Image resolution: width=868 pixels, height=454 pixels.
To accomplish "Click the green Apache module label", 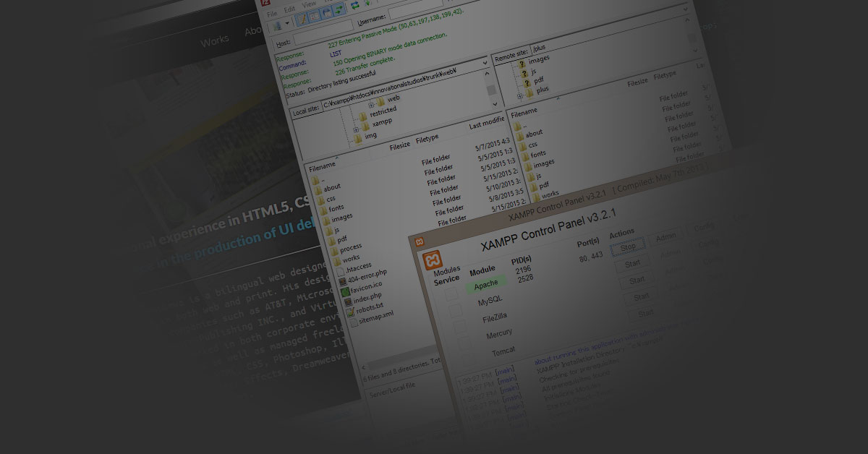I will pyautogui.click(x=486, y=286).
